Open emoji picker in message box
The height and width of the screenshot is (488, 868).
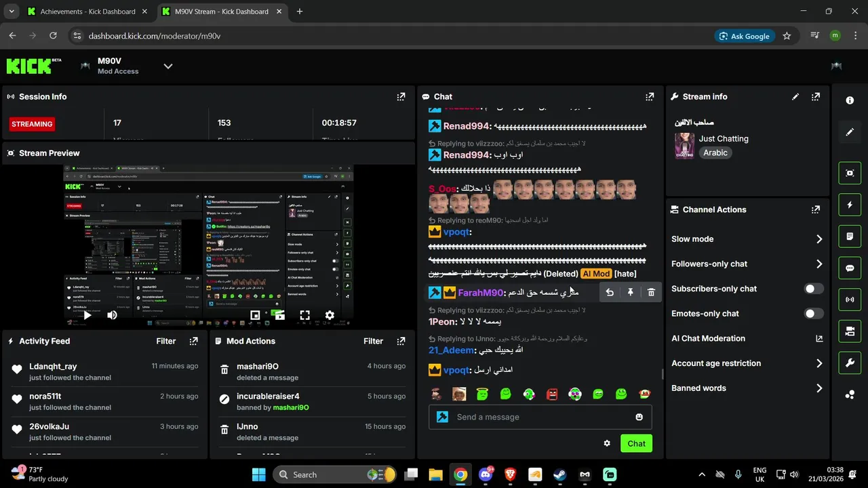[639, 417]
